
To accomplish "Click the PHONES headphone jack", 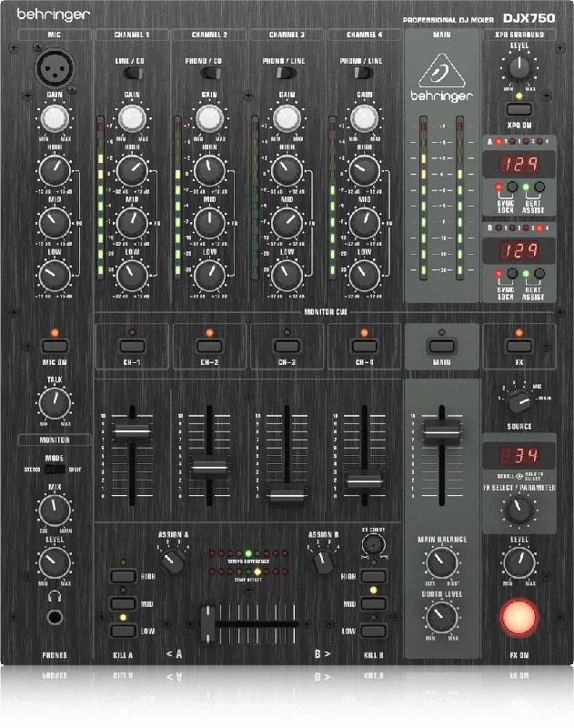I will (55, 618).
